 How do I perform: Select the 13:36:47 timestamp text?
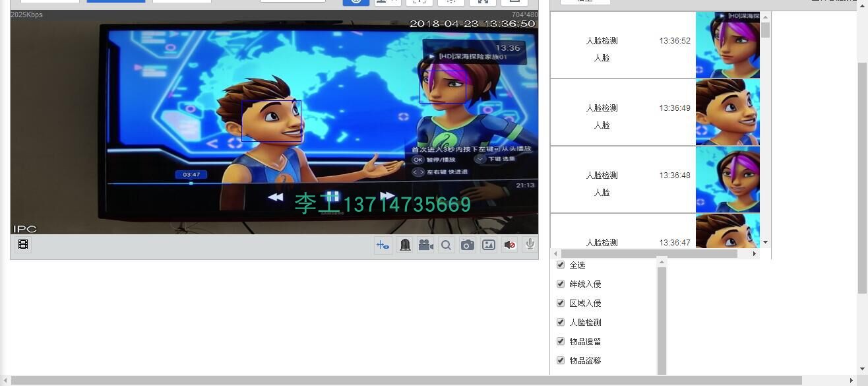(x=675, y=242)
